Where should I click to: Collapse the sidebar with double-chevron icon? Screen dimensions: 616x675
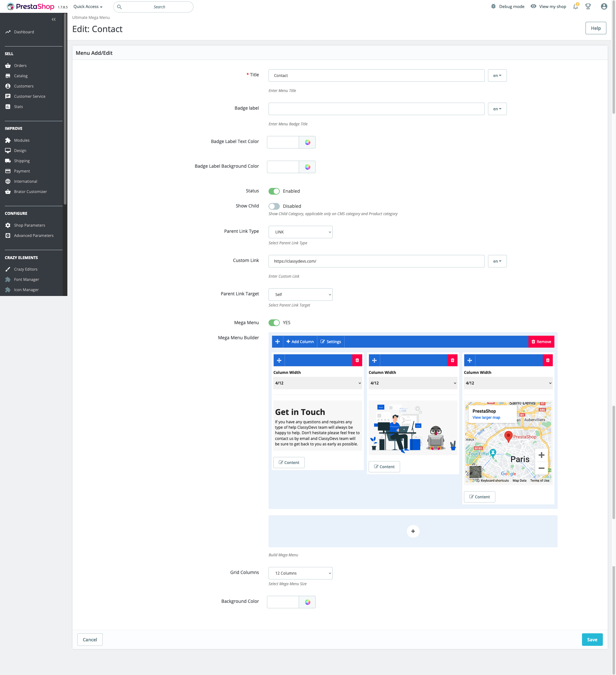54,20
